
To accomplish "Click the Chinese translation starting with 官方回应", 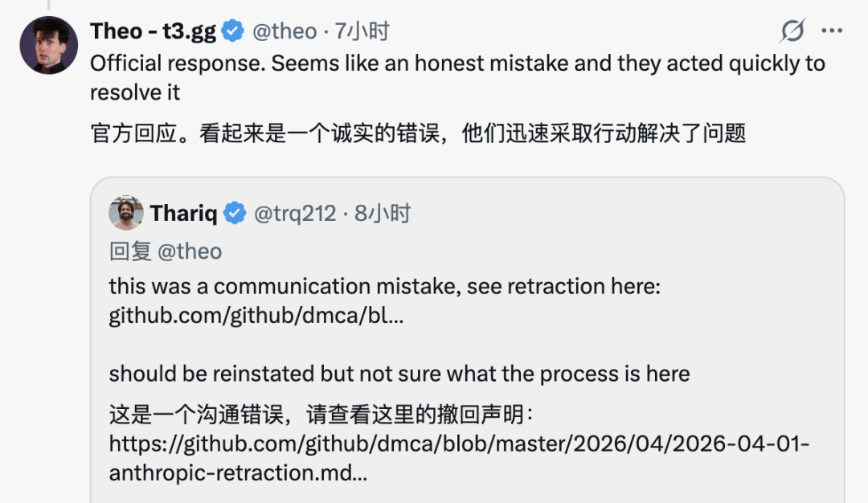I will coord(418,133).
